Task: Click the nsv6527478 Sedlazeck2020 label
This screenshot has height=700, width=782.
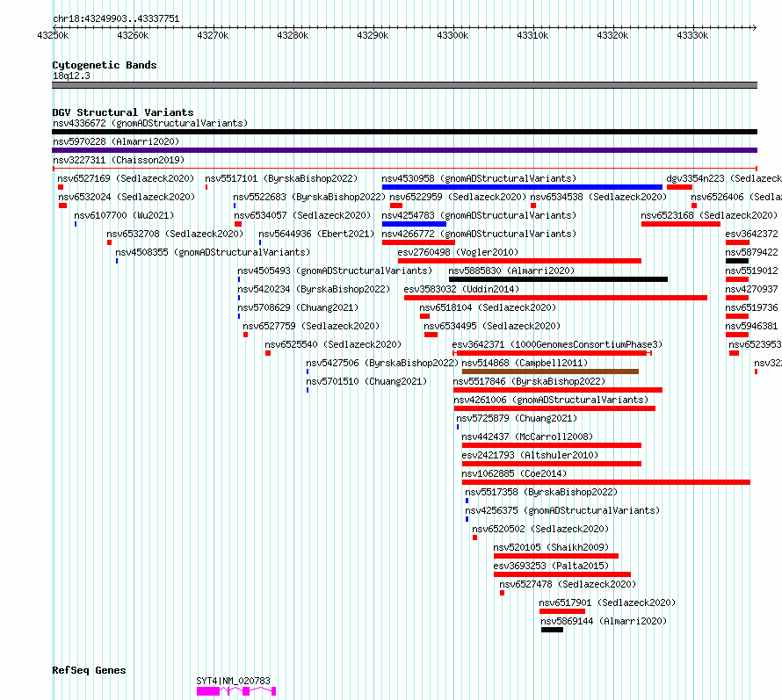Action: coord(568,584)
